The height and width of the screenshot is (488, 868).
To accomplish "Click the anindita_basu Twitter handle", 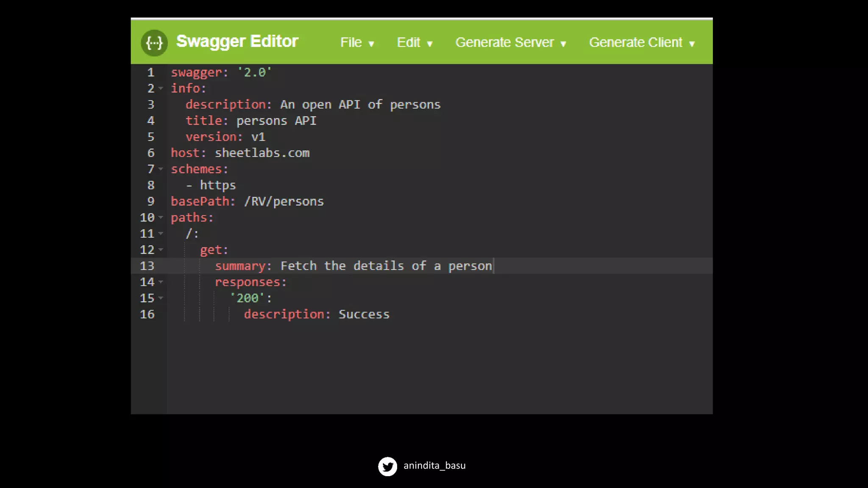I will click(434, 466).
